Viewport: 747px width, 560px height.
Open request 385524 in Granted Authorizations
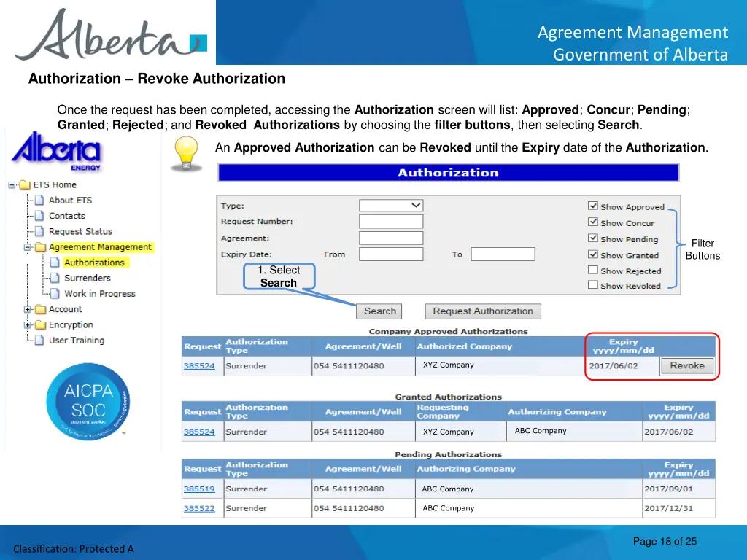coord(199,432)
